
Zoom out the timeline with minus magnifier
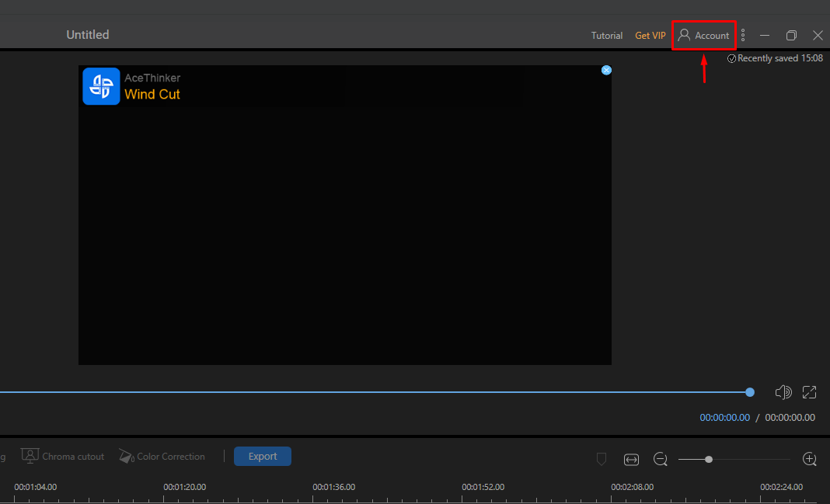[660, 459]
